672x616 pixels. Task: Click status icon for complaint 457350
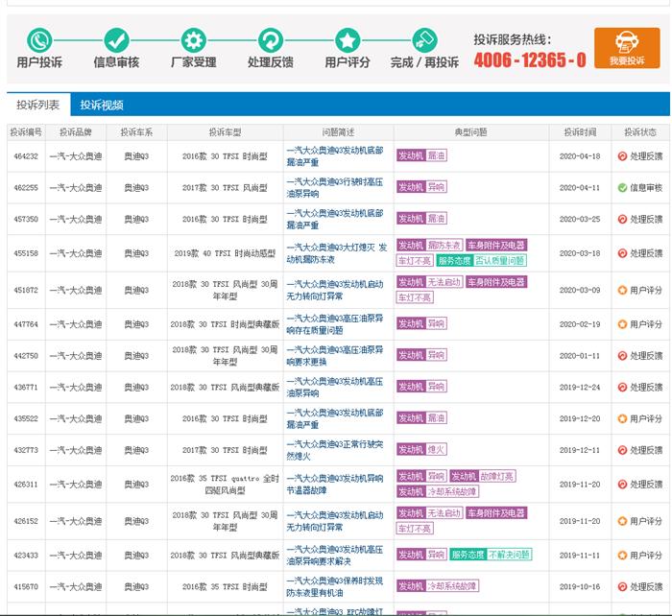(622, 219)
